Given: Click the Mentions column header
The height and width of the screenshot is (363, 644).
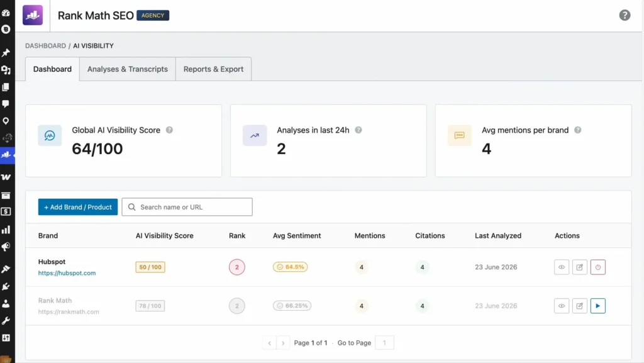Looking at the screenshot, I should (370, 236).
